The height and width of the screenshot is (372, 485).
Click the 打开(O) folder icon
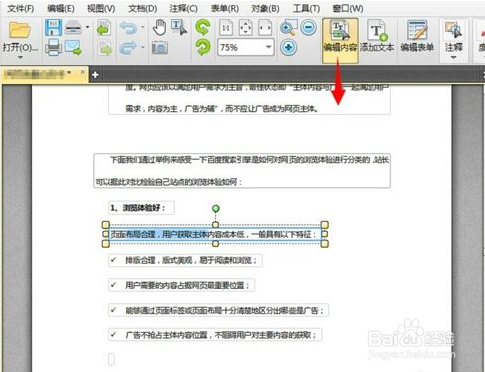(20, 30)
